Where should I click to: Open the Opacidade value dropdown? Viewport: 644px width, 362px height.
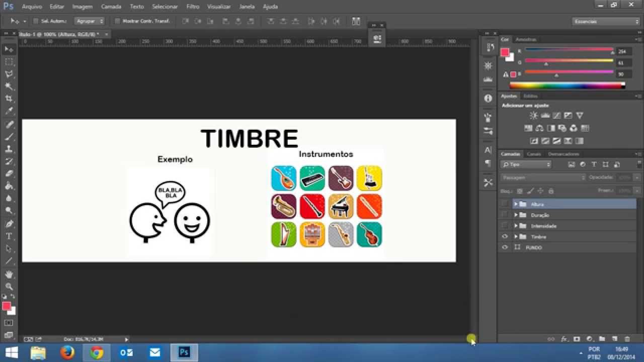coord(637,177)
